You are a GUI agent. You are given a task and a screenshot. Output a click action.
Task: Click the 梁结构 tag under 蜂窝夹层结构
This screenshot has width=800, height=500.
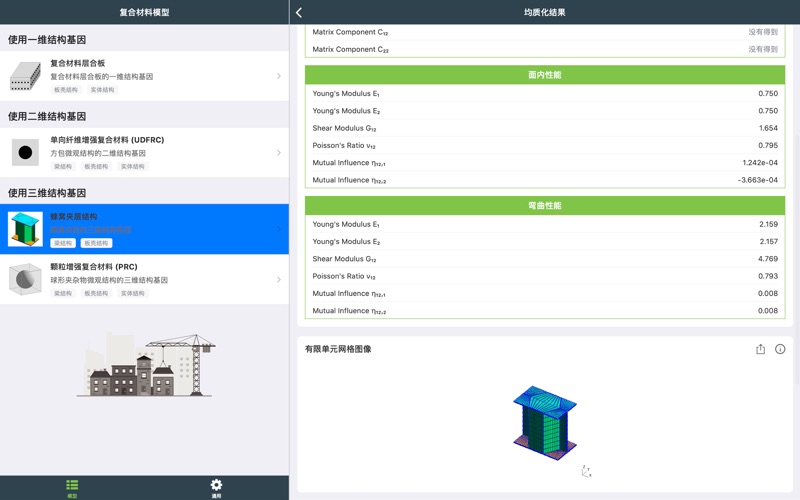click(63, 243)
